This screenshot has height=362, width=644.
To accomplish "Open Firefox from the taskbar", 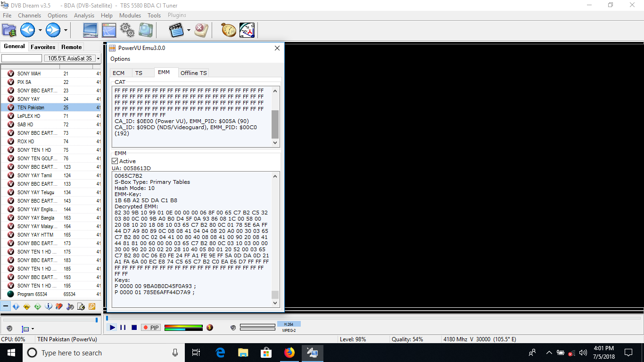I will point(289,353).
